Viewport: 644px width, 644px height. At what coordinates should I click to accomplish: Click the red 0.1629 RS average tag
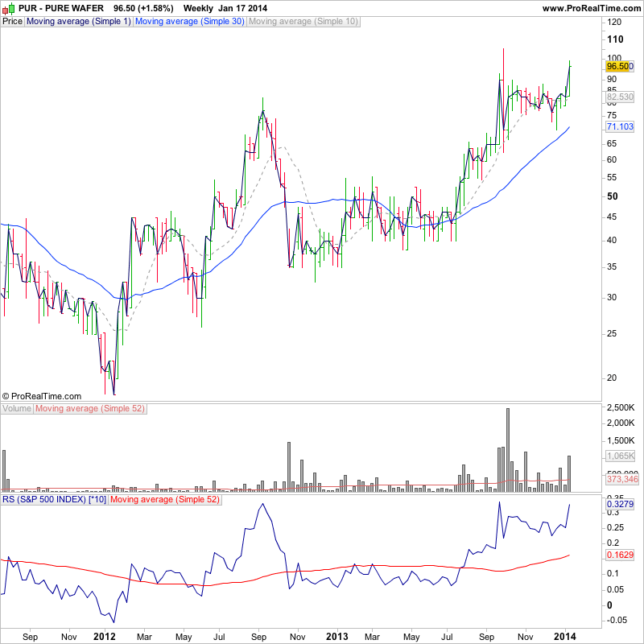620,555
